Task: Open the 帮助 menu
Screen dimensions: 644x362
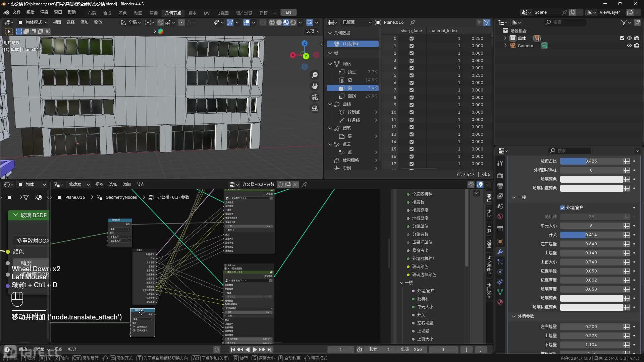Action: point(72,12)
